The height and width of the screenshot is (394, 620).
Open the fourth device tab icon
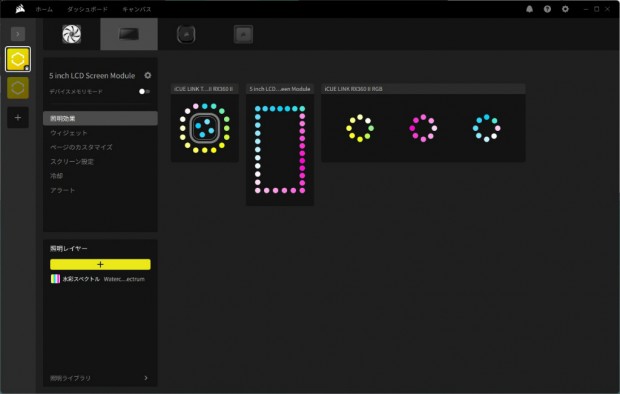243,34
